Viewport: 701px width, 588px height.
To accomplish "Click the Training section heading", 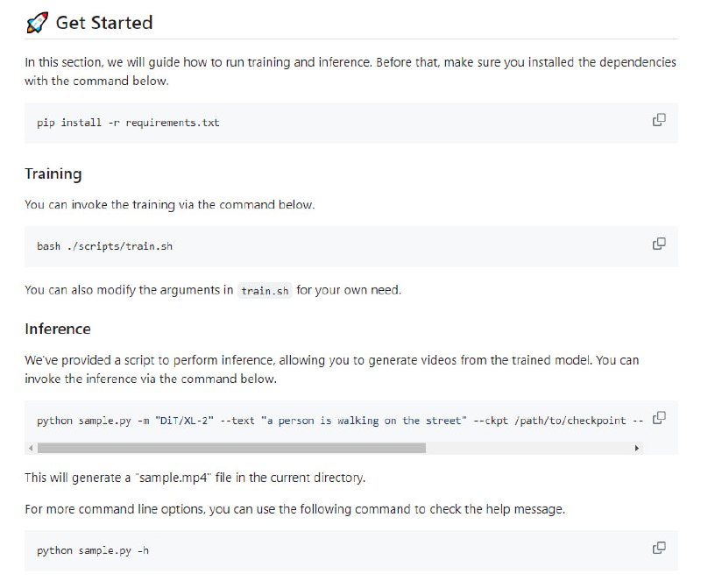I will coord(53,174).
